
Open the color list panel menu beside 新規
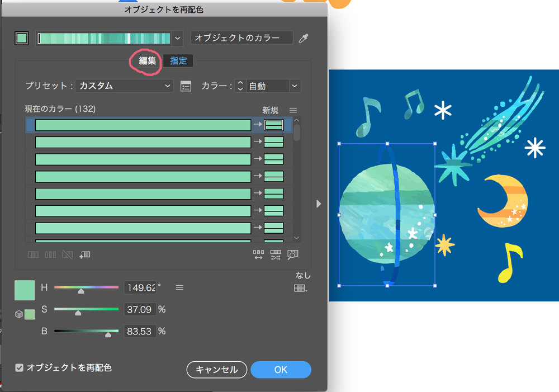tap(293, 110)
